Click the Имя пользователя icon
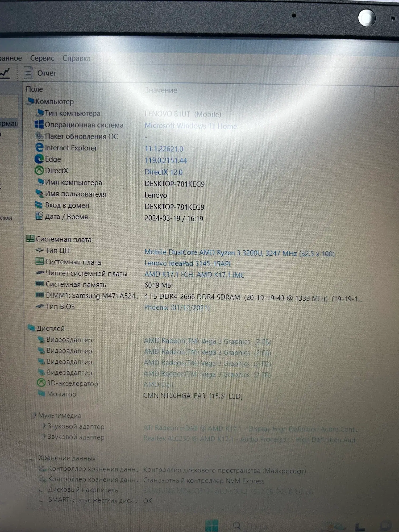Screen dimensions: 399x532 tap(40, 193)
